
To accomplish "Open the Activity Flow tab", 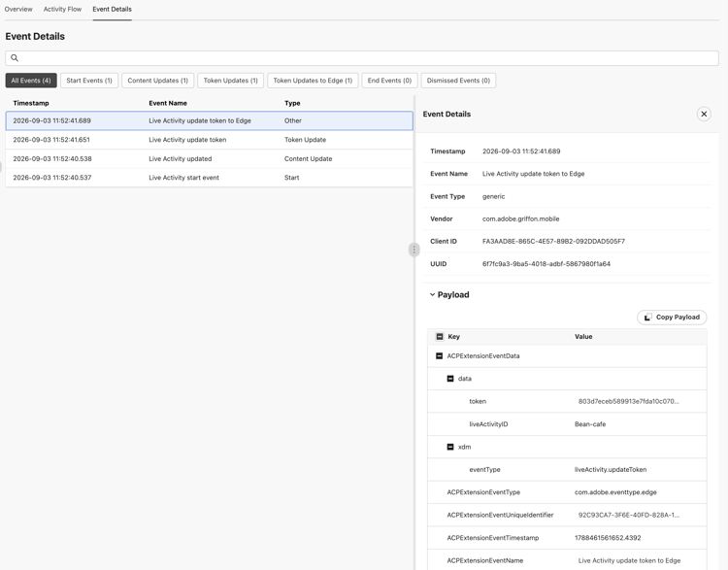I will click(62, 10).
